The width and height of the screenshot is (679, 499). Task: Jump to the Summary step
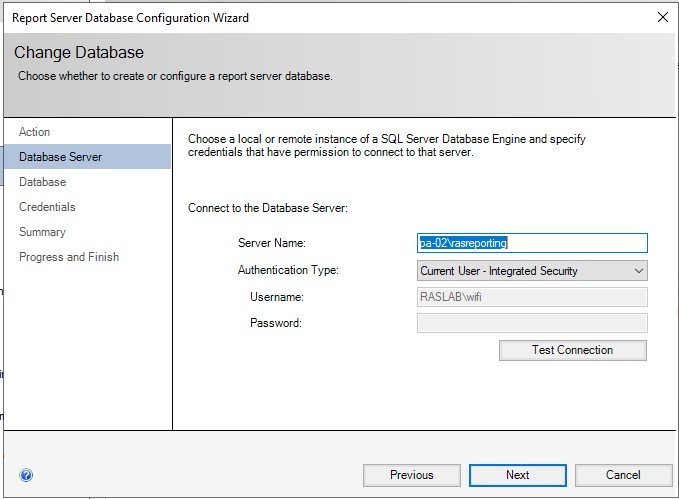click(x=42, y=232)
